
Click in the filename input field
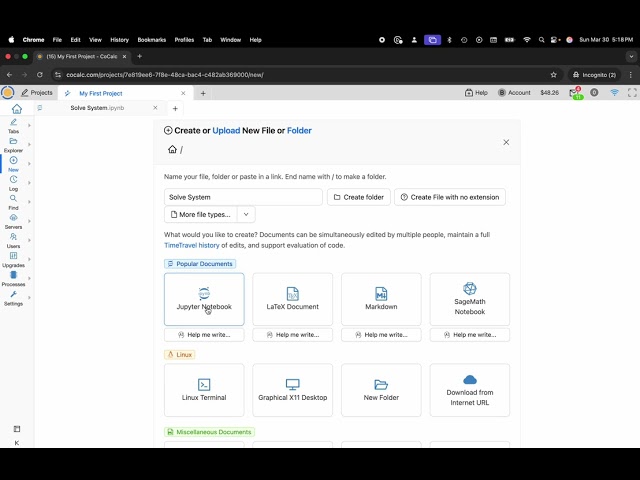click(243, 197)
